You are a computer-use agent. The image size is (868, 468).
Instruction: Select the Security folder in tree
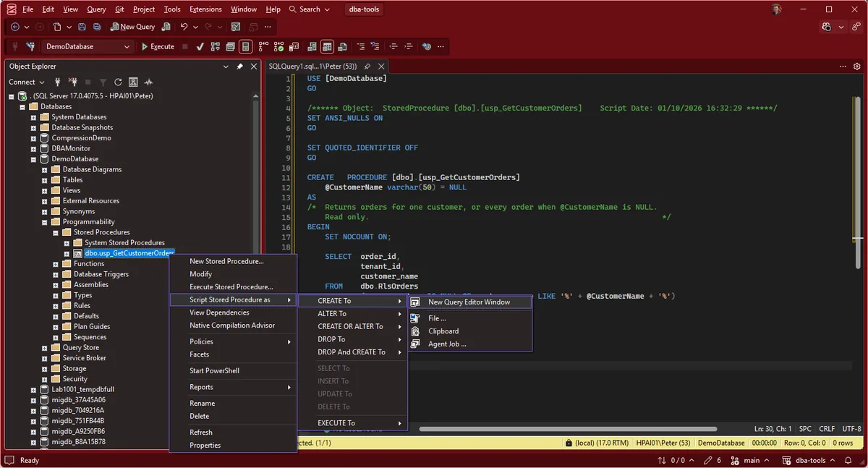pyautogui.click(x=75, y=379)
